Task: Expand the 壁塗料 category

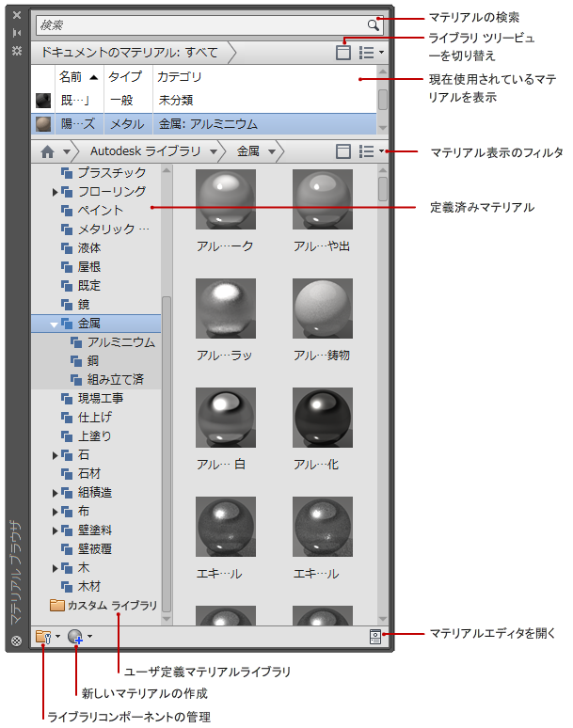Action: coord(55,530)
